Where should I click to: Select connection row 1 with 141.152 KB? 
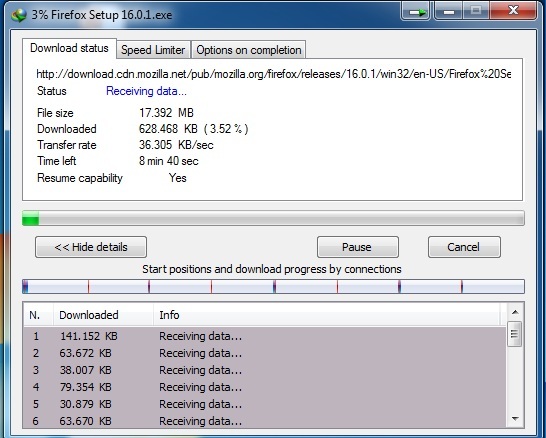(265, 336)
